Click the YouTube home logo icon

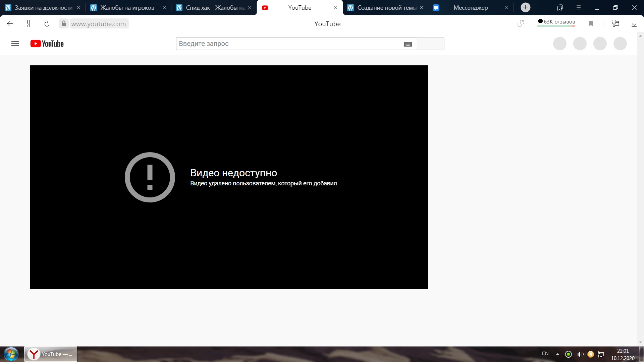pyautogui.click(x=47, y=44)
